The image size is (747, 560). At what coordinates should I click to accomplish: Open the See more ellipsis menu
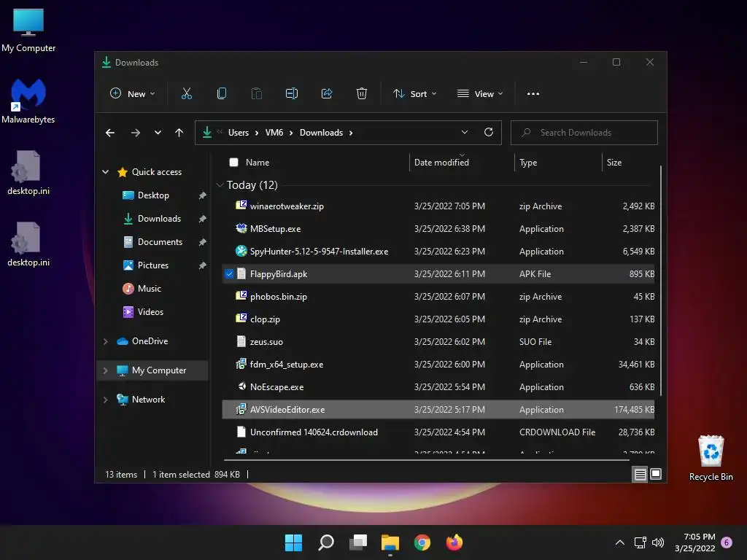click(533, 94)
